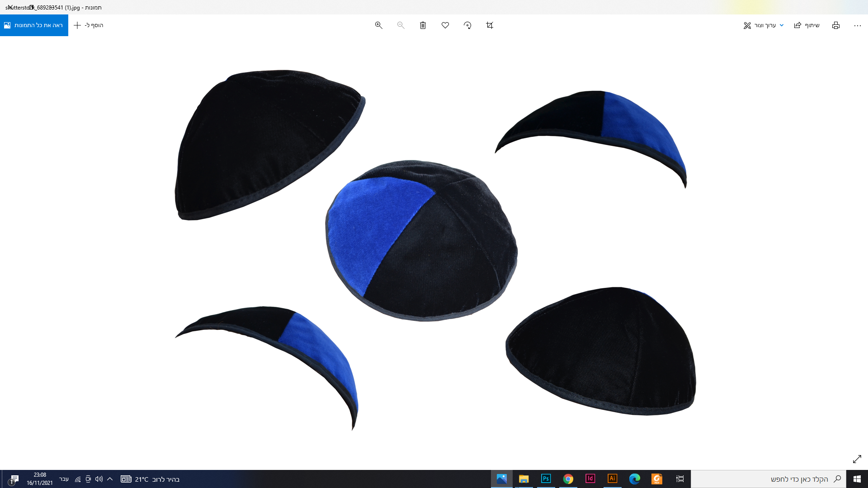Show hidden icons in the system tray

pos(110,479)
